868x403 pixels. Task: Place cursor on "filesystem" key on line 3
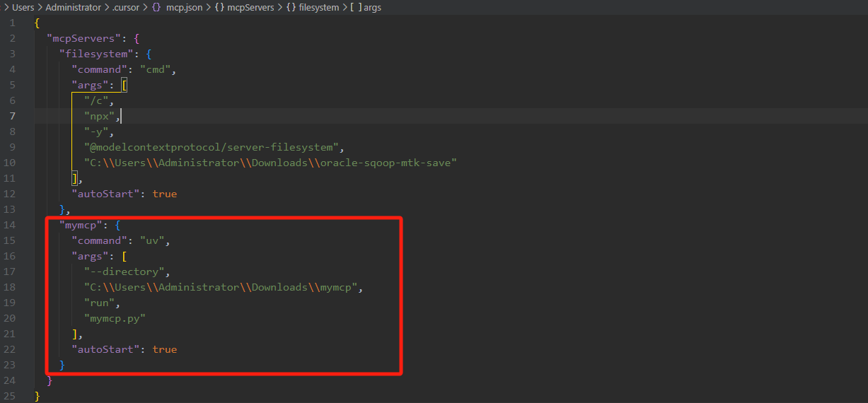pos(96,54)
